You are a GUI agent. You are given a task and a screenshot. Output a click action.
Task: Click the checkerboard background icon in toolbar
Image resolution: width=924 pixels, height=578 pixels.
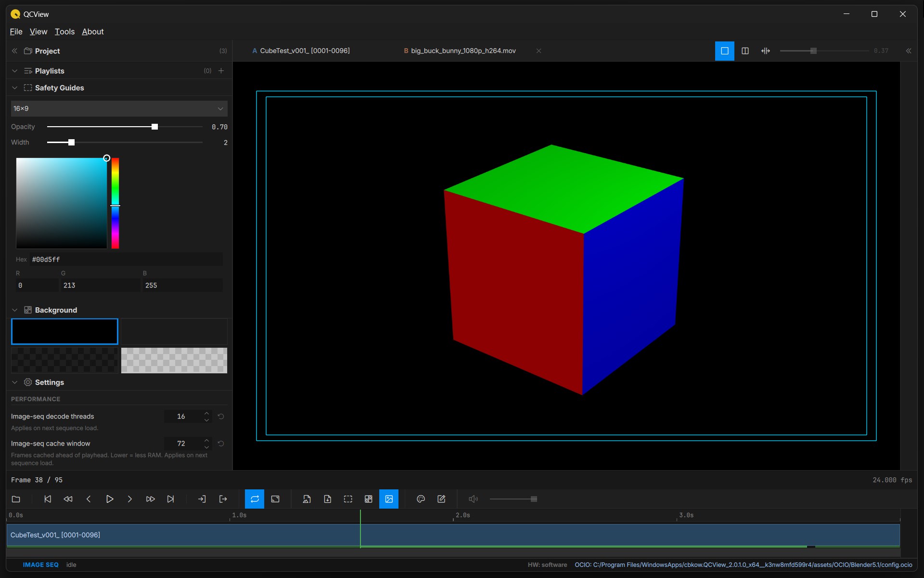(368, 499)
